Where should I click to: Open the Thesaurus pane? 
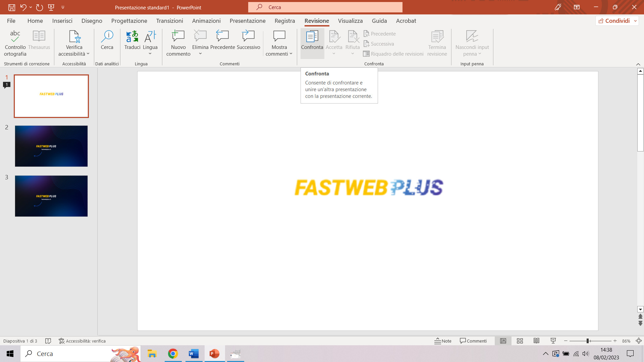[x=39, y=42]
